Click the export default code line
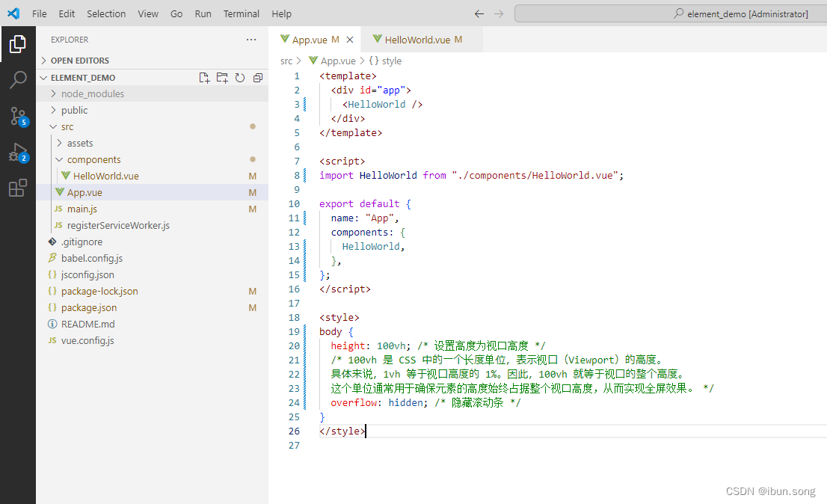Screen dimensions: 827x504 [x=365, y=203]
